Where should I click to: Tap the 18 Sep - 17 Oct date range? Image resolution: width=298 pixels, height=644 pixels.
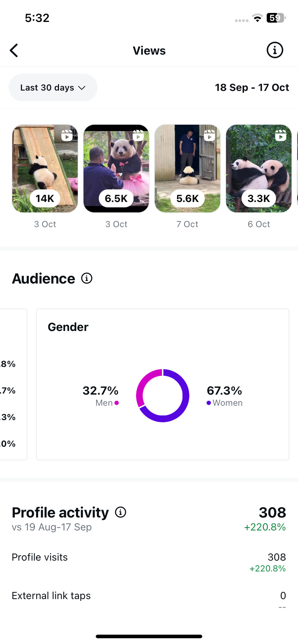[x=252, y=88]
